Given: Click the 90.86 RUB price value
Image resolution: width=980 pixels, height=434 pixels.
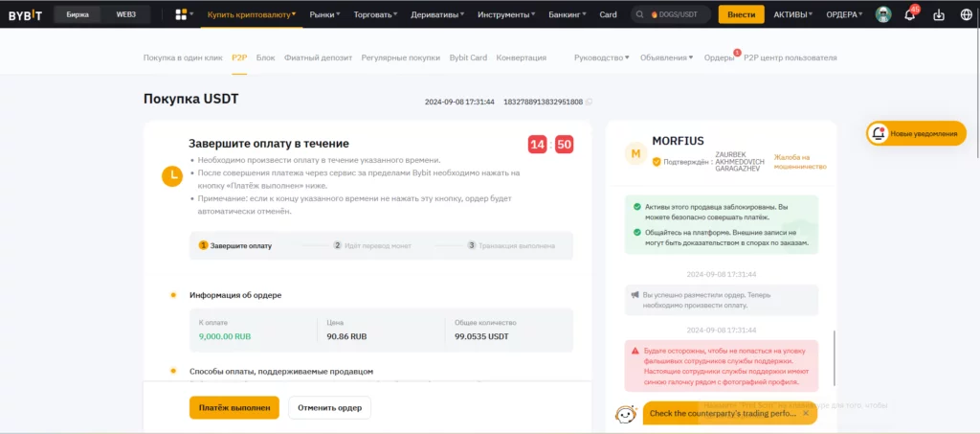Looking at the screenshot, I should point(346,336).
